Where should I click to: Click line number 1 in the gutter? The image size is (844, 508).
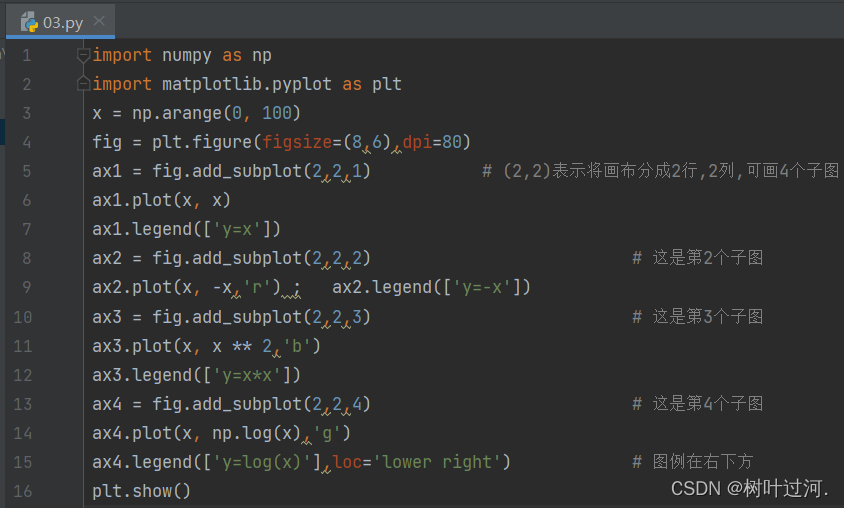coord(26,55)
